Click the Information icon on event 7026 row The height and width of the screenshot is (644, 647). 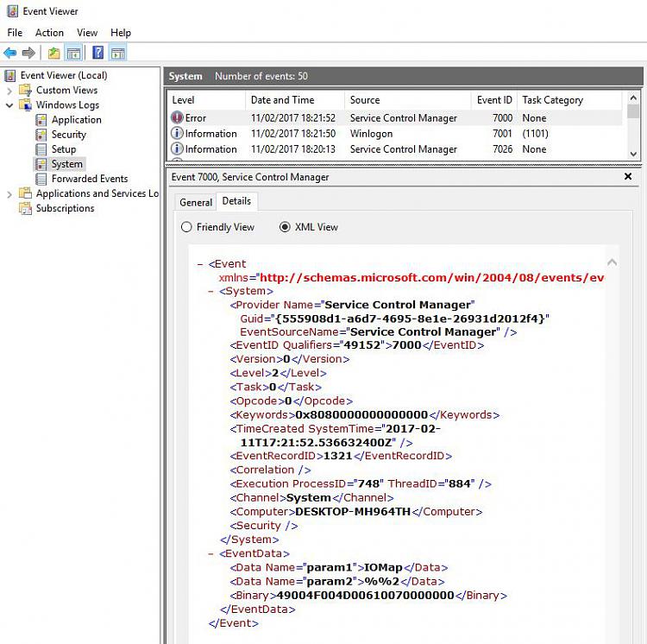click(177, 148)
